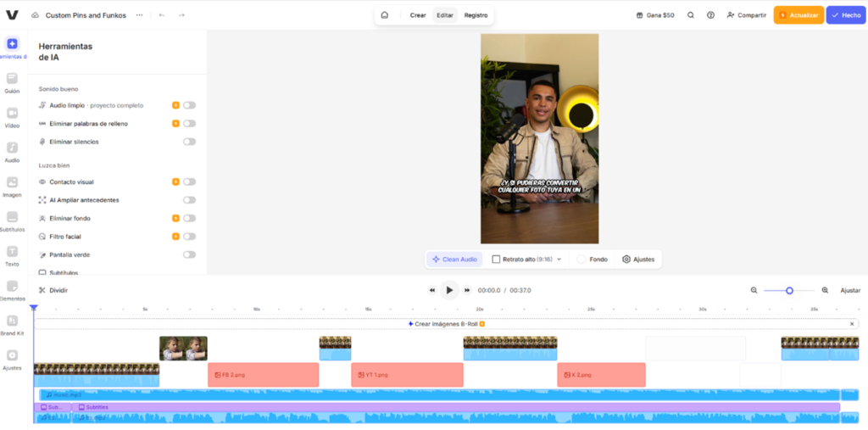Toggle Audio limpio switch
Screen dimensions: 868x430
click(x=189, y=105)
